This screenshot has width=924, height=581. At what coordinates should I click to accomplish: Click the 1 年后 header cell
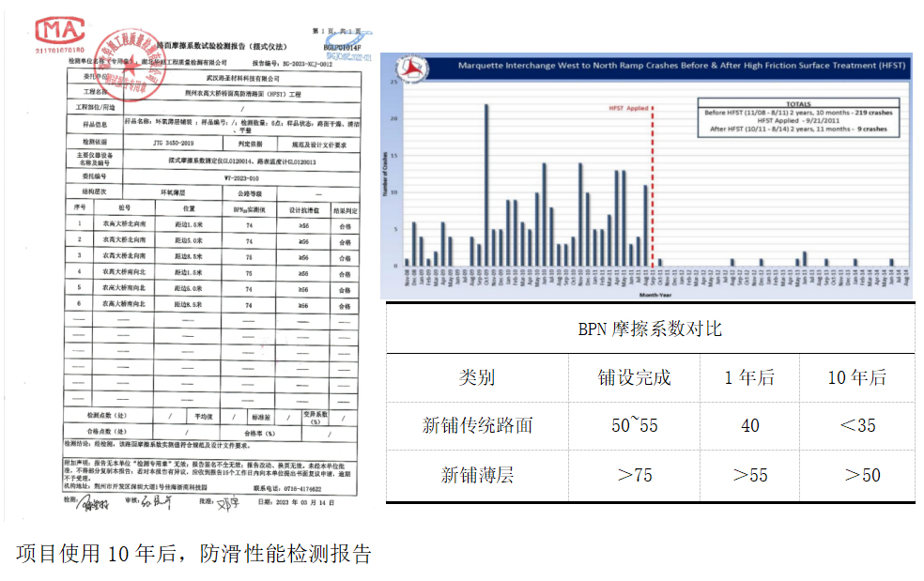749,377
